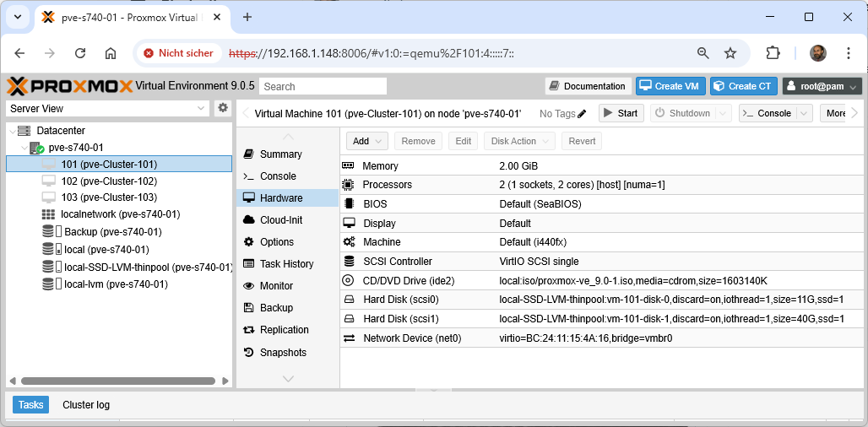Click the Start button for VM 101

coord(621,113)
